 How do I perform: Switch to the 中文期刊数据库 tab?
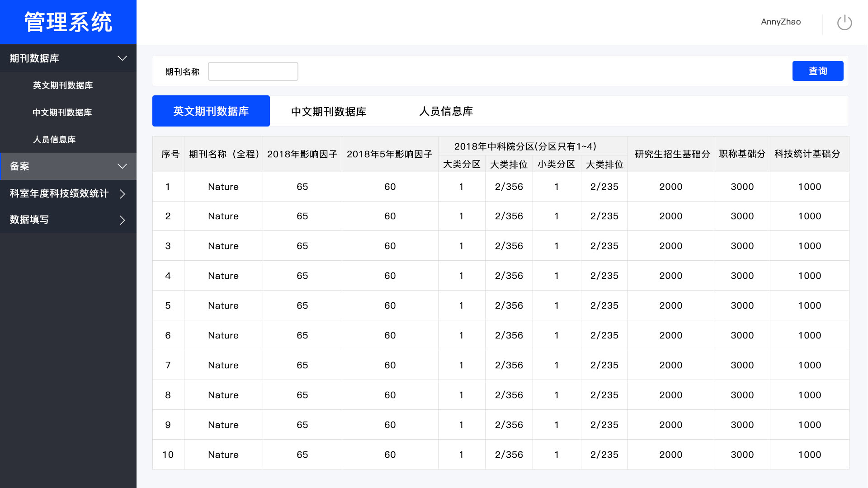point(329,111)
